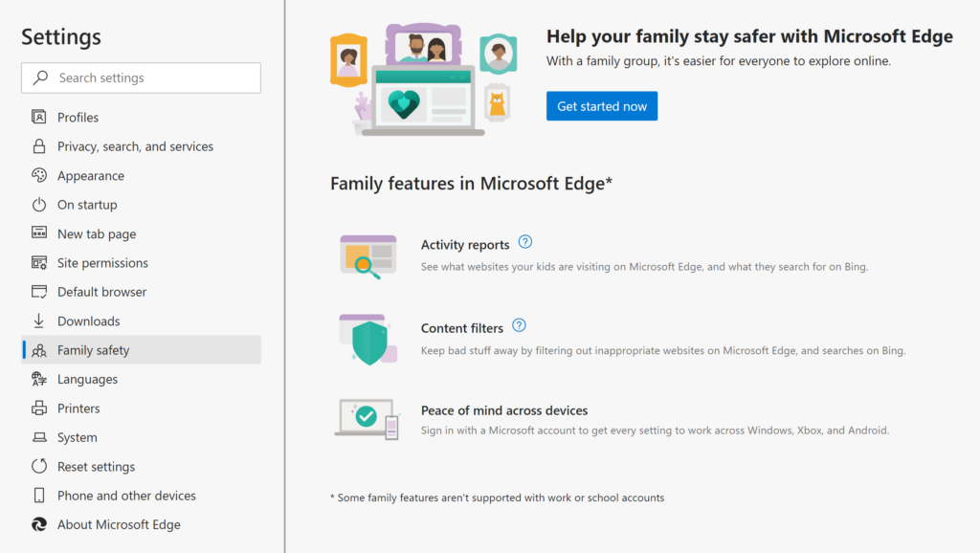980x553 pixels.
Task: Click the Site permissions icon
Action: point(38,262)
